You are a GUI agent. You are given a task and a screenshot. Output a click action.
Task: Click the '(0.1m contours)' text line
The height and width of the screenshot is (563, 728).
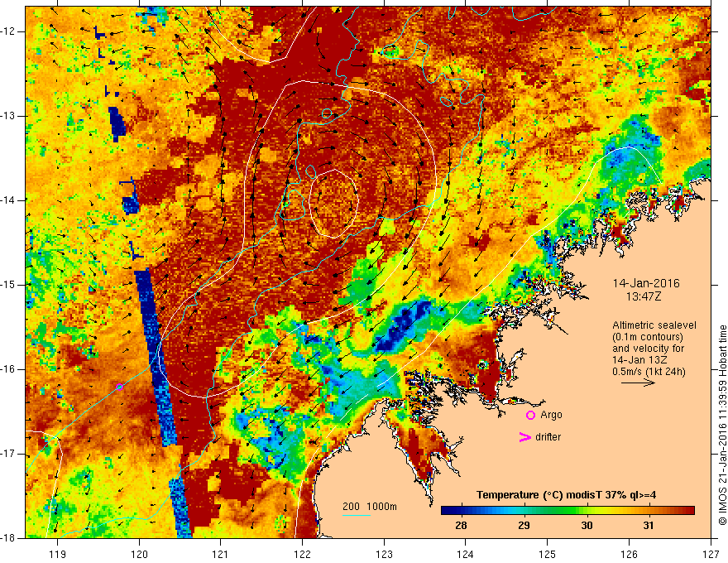(x=648, y=337)
